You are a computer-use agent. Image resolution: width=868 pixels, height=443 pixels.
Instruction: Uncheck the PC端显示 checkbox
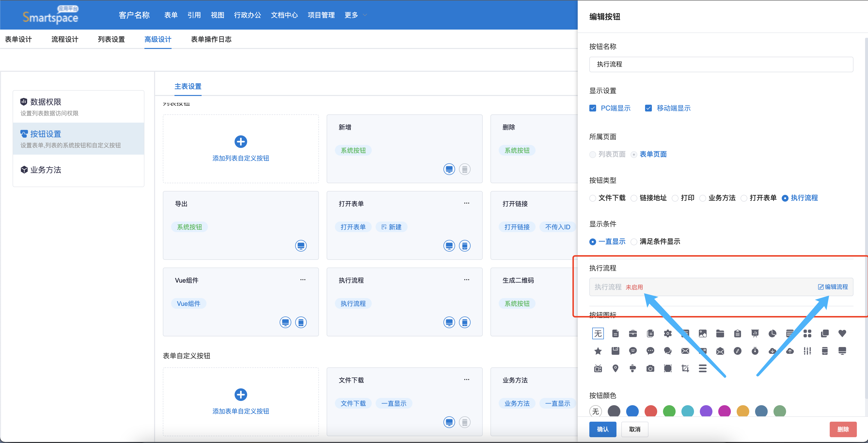[593, 108]
